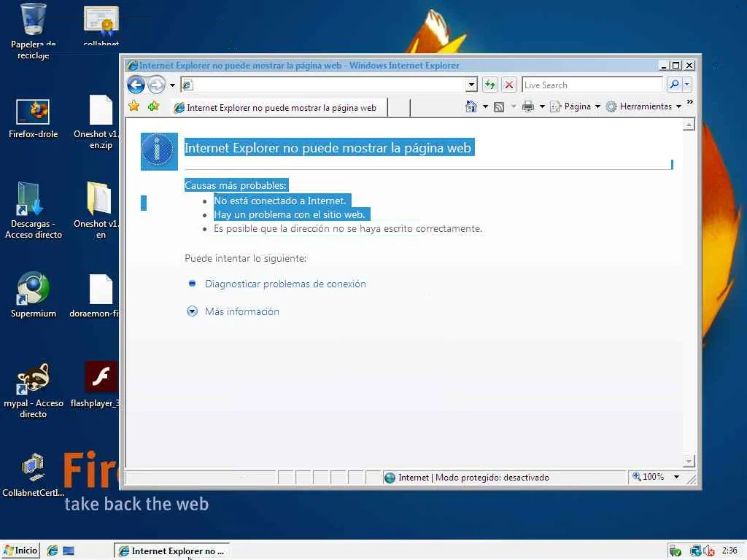Click the volume tray icon with red mark

tap(709, 551)
